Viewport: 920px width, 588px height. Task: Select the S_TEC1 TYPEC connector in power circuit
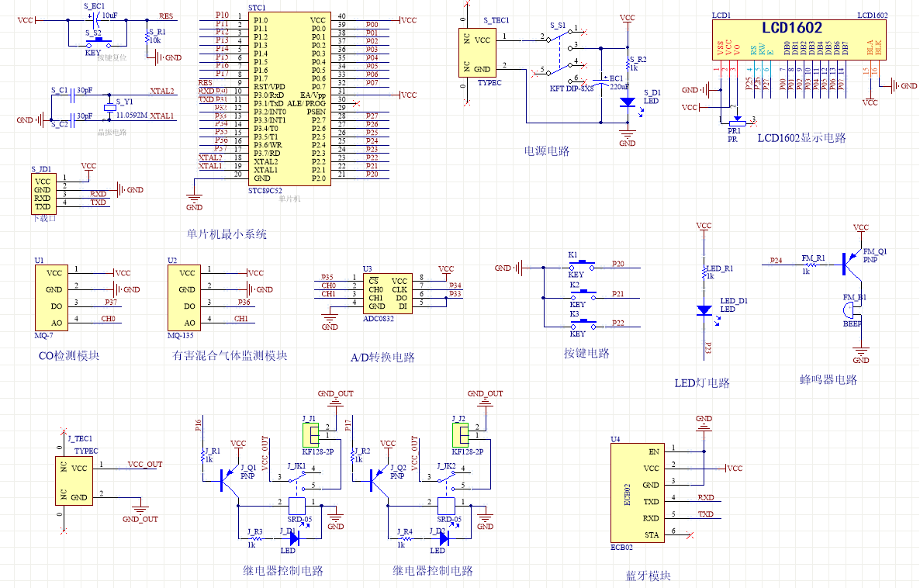click(476, 54)
